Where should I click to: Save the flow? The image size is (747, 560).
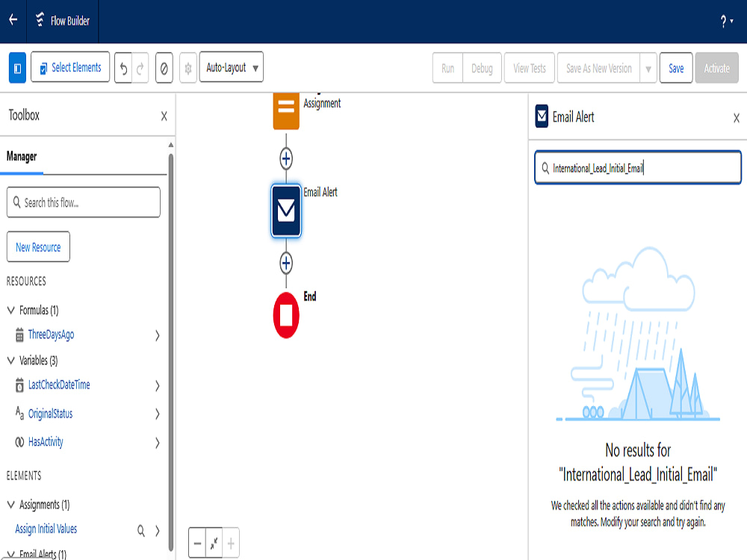676,68
